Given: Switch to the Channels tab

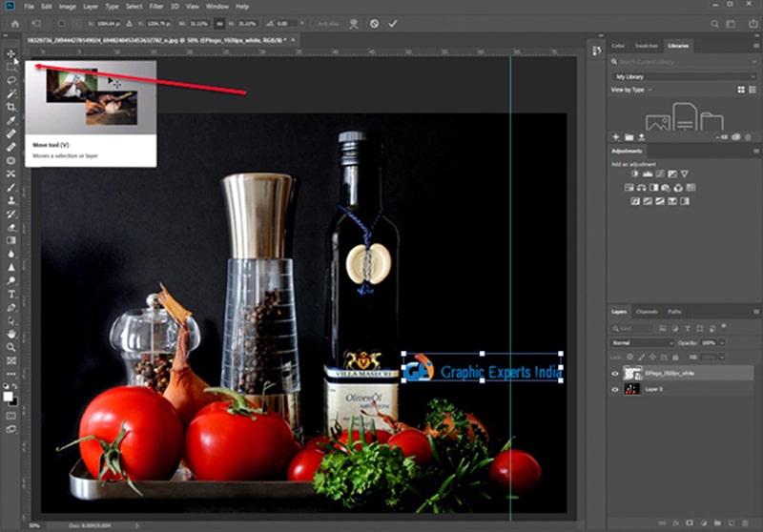Looking at the screenshot, I should (647, 312).
